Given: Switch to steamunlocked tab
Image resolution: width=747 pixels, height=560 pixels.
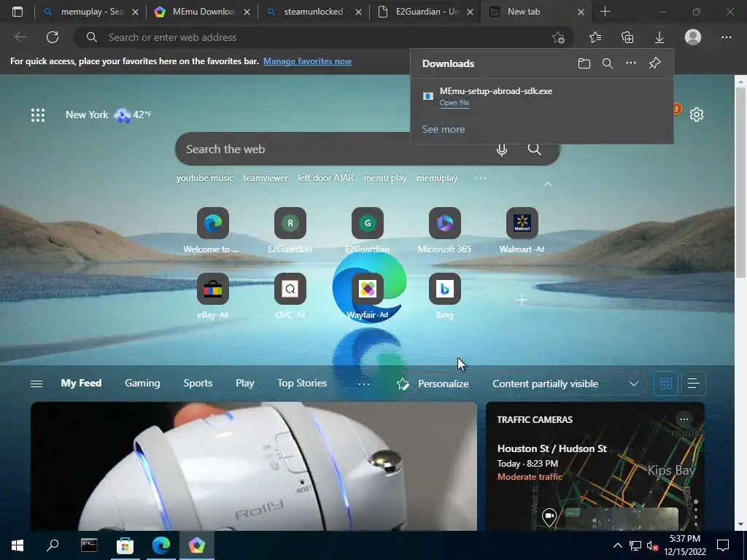Looking at the screenshot, I should (x=314, y=12).
